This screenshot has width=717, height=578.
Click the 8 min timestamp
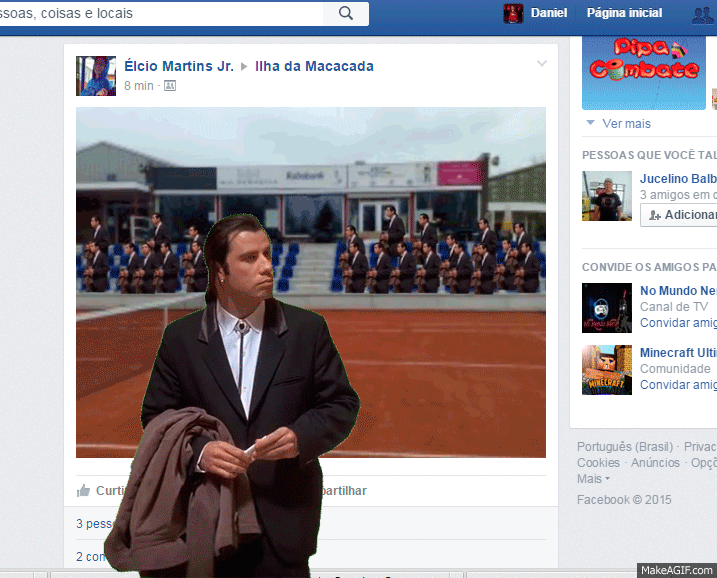[139, 86]
